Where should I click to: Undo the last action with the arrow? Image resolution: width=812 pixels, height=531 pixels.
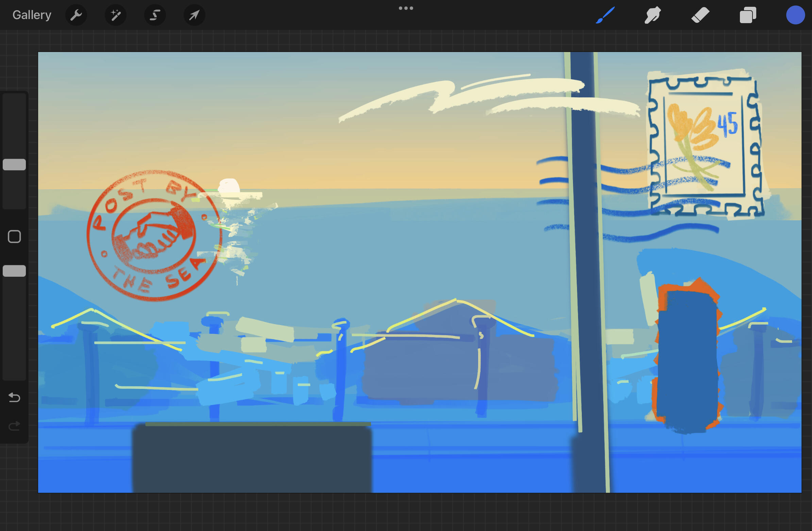14,397
